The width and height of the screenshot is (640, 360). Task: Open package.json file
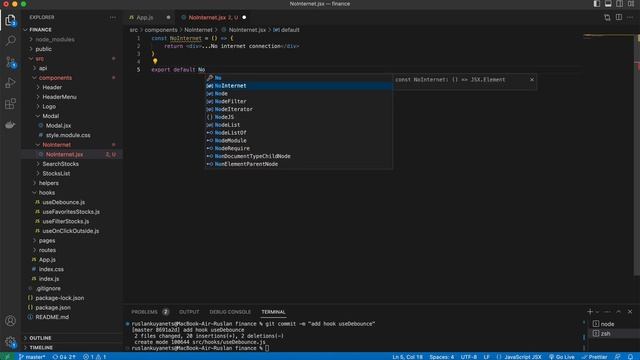(x=53, y=307)
